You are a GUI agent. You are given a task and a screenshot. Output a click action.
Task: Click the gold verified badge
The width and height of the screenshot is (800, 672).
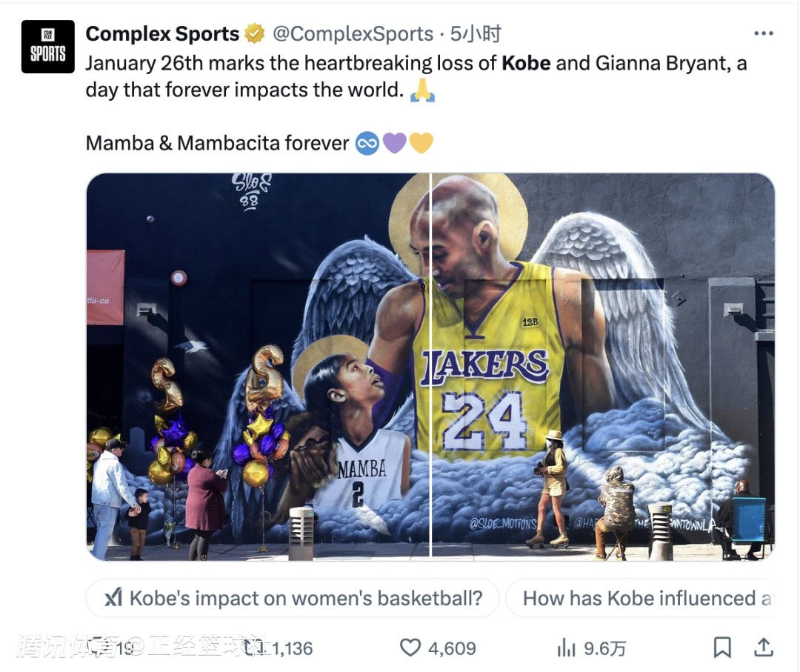(255, 34)
